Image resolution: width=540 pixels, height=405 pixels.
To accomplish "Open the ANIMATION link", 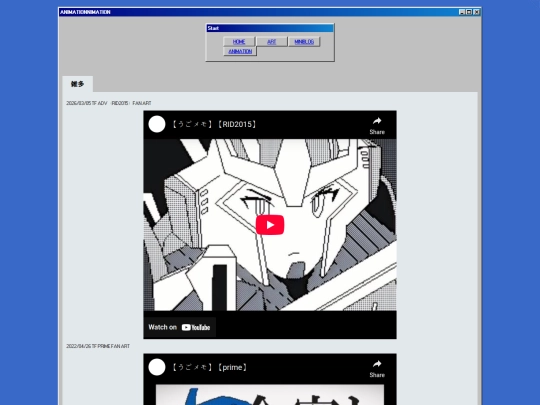I will pyautogui.click(x=240, y=51).
